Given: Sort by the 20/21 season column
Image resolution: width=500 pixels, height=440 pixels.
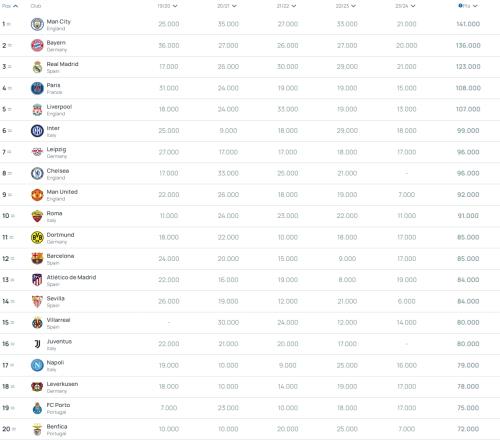Looking at the screenshot, I should pyautogui.click(x=227, y=6).
